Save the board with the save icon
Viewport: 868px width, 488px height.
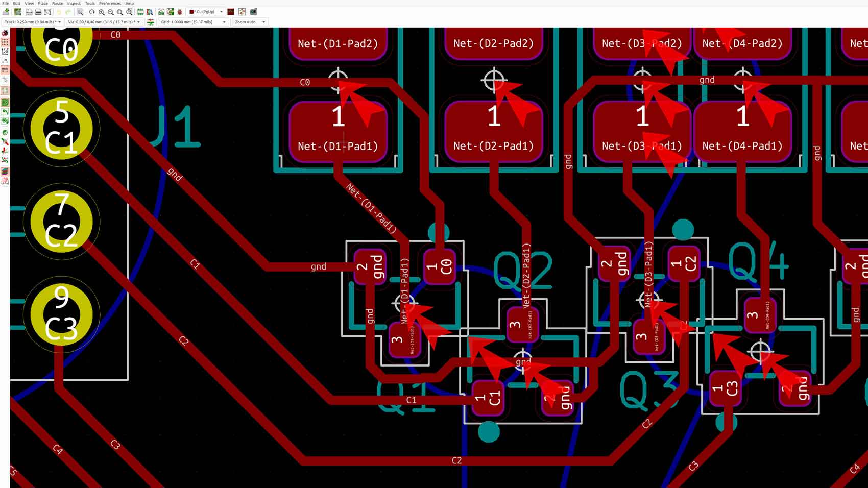click(5, 11)
